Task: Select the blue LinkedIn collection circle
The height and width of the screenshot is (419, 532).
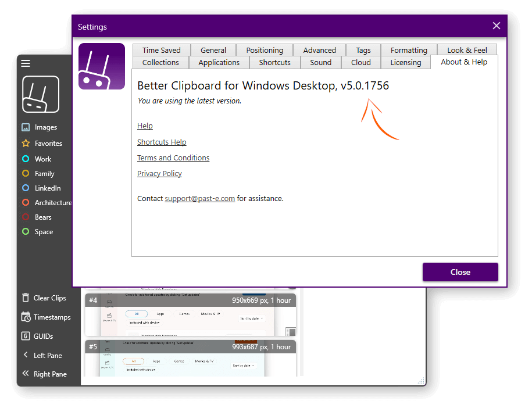Action: coord(26,188)
